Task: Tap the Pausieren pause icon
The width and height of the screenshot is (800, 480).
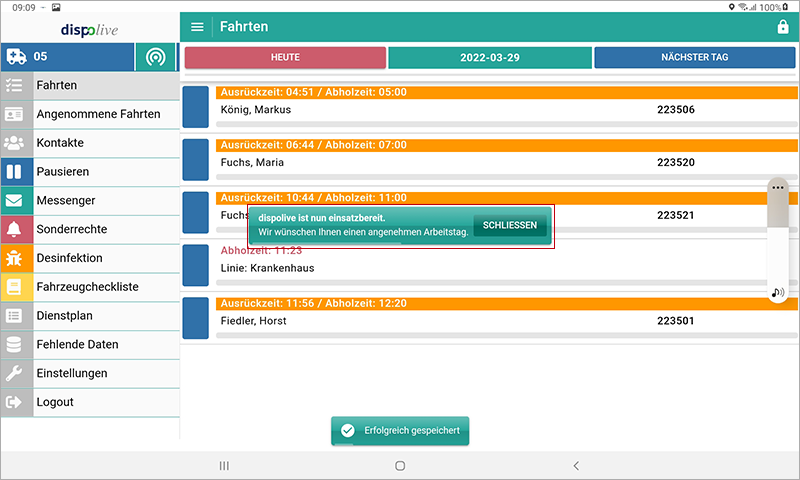Action: click(15, 172)
